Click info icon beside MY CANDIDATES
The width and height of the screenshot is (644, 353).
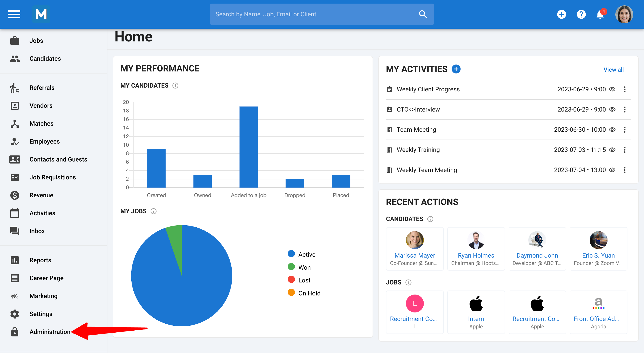[175, 86]
